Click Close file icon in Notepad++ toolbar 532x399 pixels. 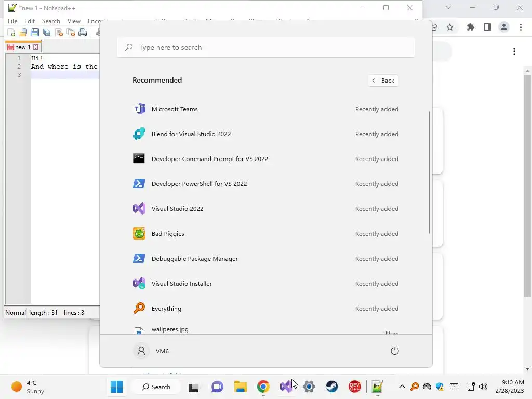click(x=59, y=33)
